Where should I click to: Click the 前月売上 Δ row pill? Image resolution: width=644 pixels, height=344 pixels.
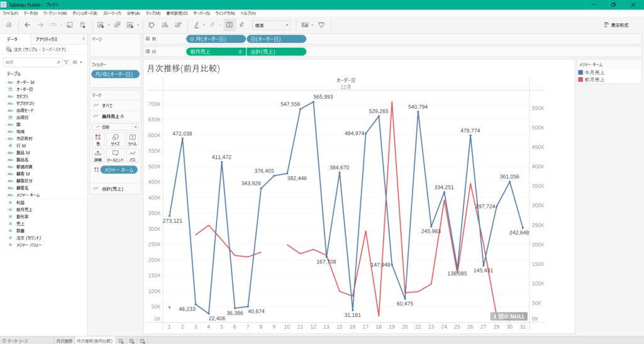click(216, 52)
